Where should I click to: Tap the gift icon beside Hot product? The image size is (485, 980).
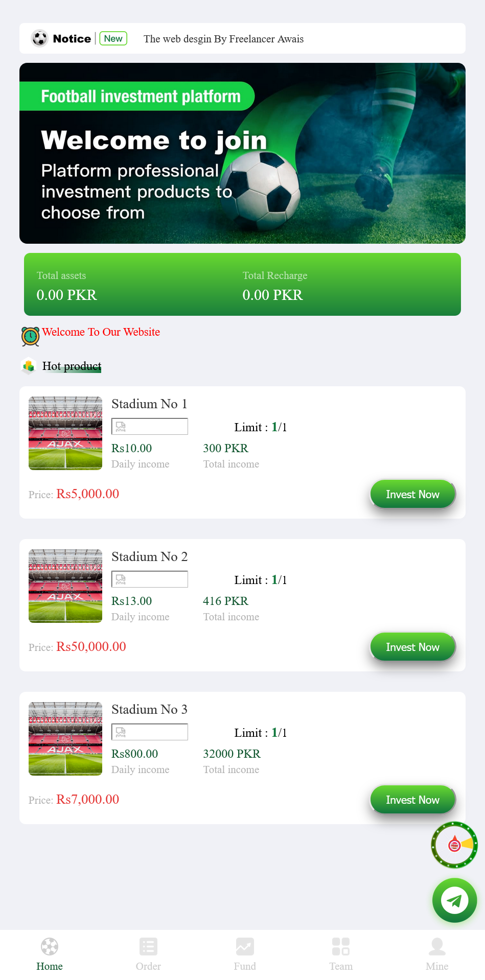pyautogui.click(x=29, y=366)
